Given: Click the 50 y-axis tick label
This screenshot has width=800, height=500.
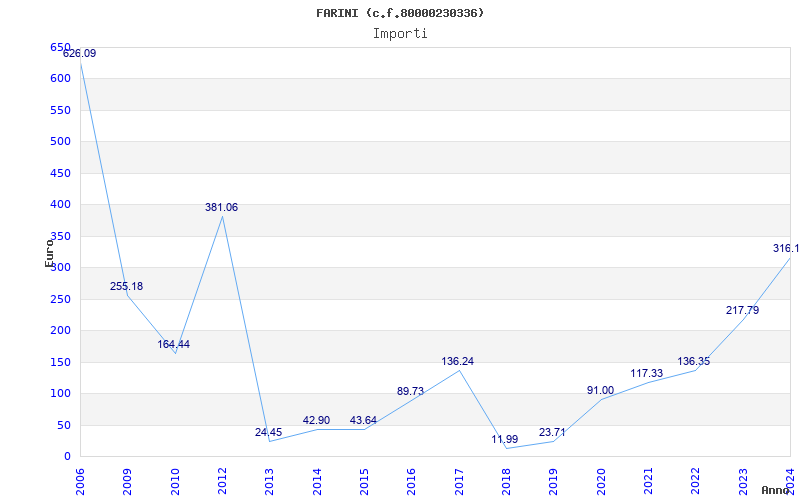Looking at the screenshot, I should coord(64,425).
